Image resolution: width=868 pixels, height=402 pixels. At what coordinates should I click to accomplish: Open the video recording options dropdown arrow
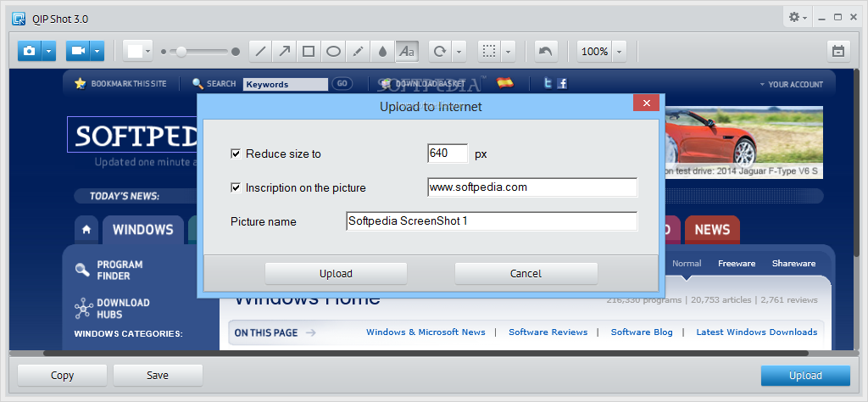click(x=97, y=51)
